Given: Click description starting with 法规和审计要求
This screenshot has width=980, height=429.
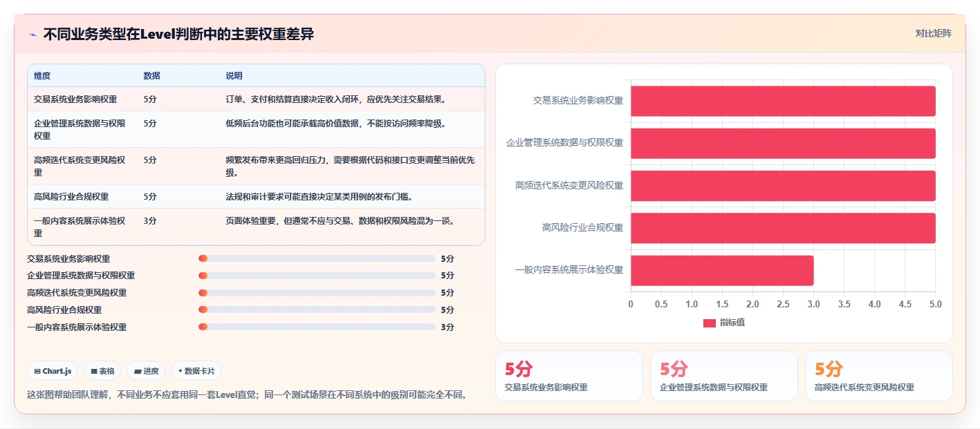Looking at the screenshot, I should click(320, 197).
